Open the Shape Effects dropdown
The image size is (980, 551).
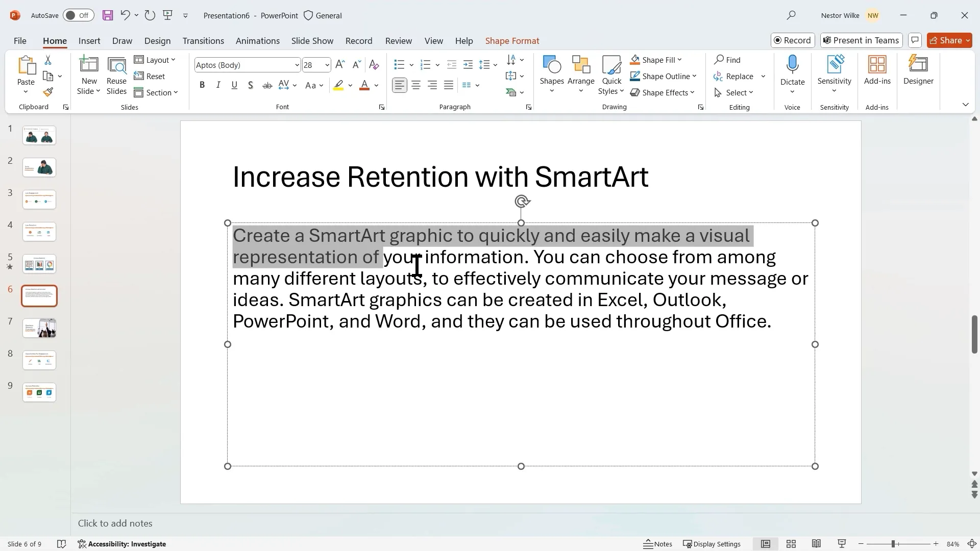click(663, 92)
